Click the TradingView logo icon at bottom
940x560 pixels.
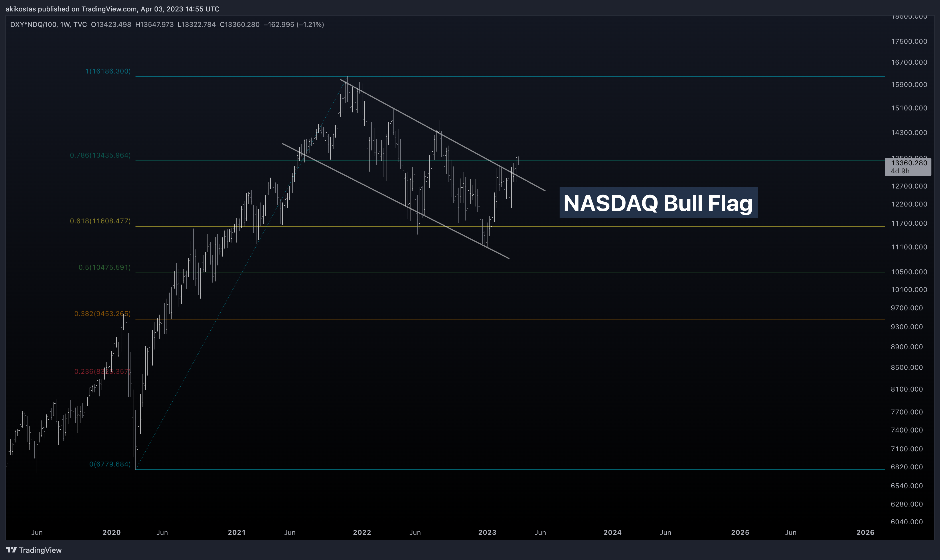pyautogui.click(x=11, y=550)
